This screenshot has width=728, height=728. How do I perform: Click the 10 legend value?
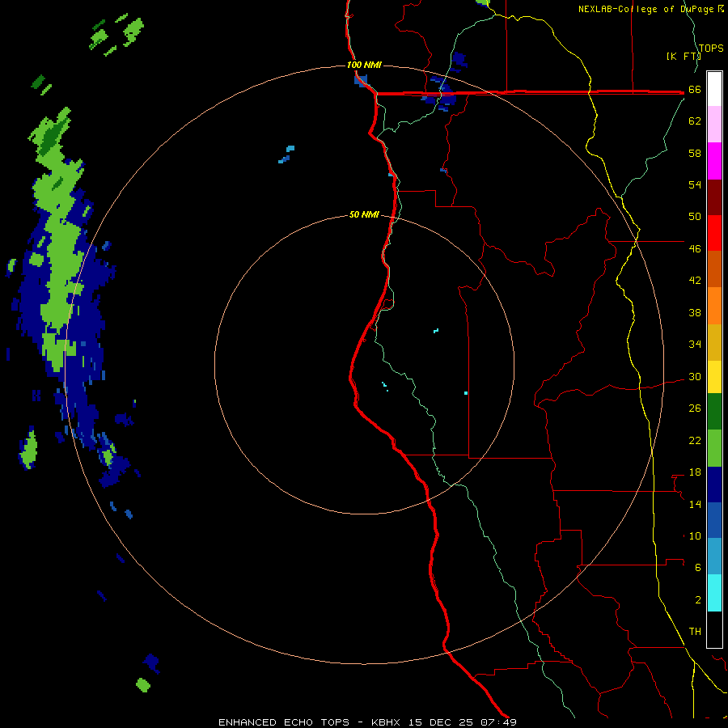click(695, 536)
